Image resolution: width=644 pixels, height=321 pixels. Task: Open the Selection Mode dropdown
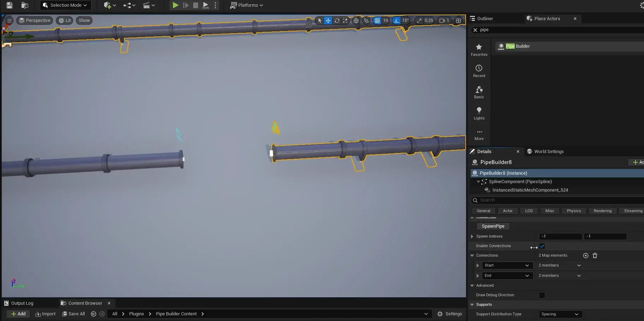coord(65,5)
